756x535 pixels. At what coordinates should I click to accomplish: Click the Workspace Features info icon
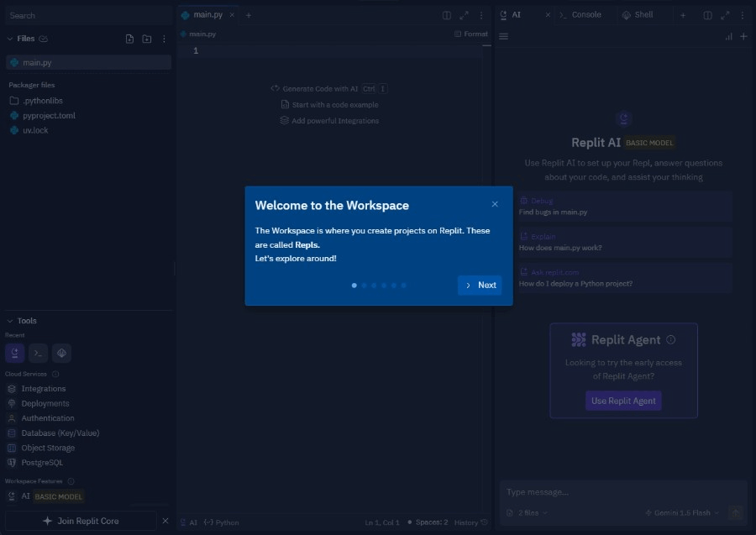(x=71, y=481)
